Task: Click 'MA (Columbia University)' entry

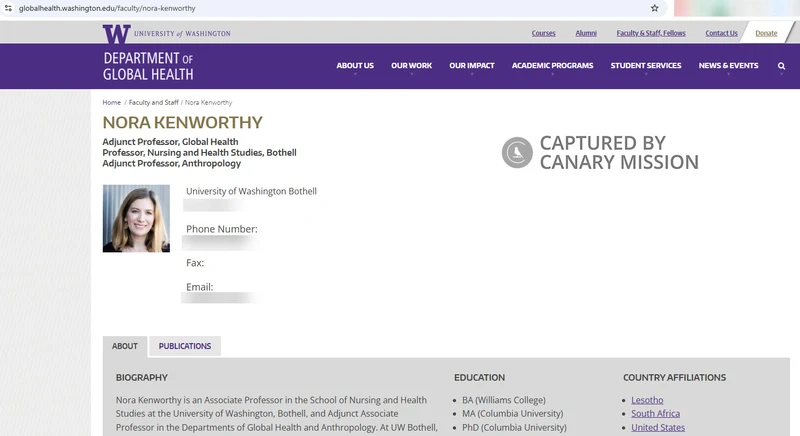Action: [x=512, y=414]
